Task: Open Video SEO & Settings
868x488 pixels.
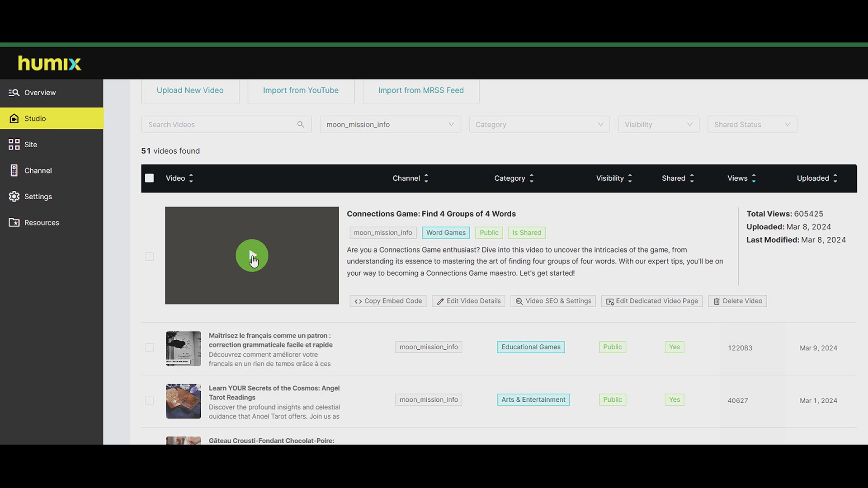Action: point(553,301)
